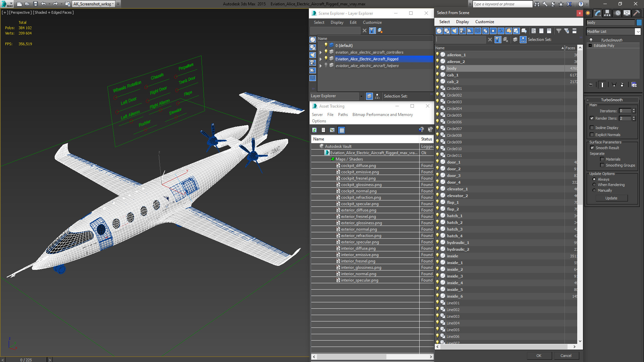
Task: Select Manually update option
Action: click(x=594, y=190)
